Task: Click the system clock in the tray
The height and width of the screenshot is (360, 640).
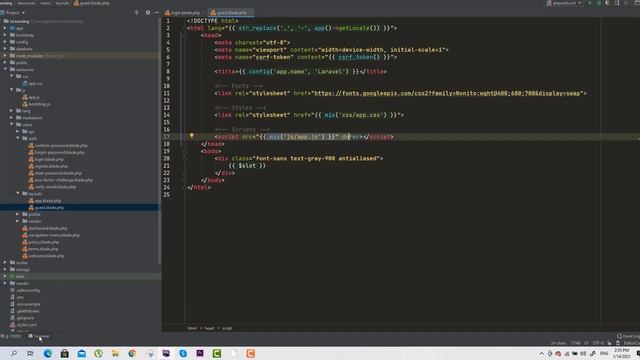Action: point(622,353)
